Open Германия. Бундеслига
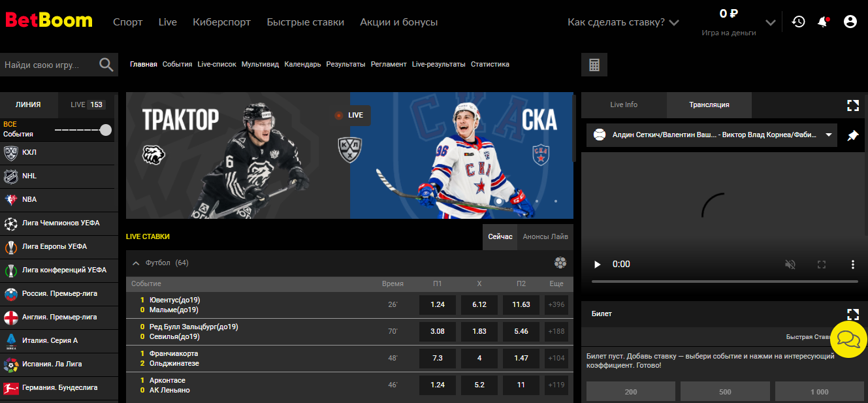The width and height of the screenshot is (868, 403). [x=59, y=388]
